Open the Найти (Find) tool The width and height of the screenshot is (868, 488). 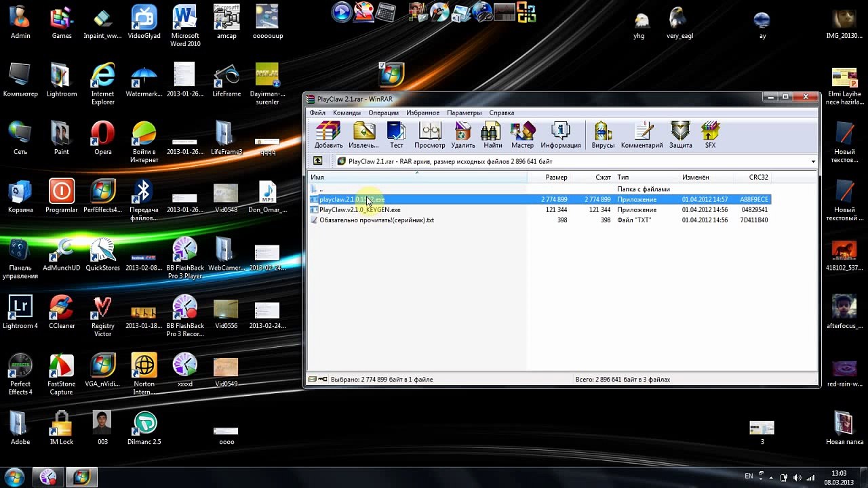tap(493, 135)
